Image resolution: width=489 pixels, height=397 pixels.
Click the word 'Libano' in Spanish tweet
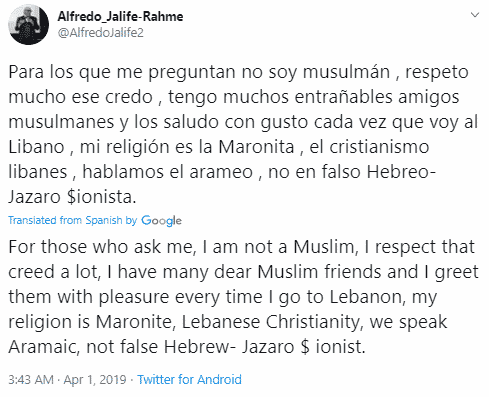coord(36,147)
